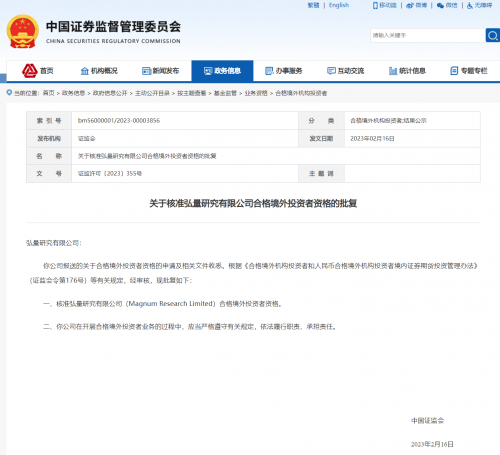The image size is (500, 455).
Task: Click document number 证监许可〔2023〕355号
Action: 110,174
